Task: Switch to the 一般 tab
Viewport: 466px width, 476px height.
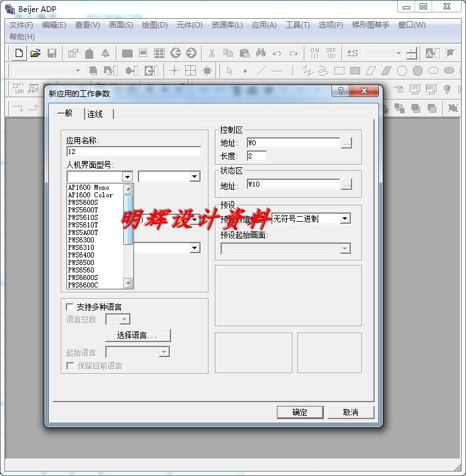Action: (x=65, y=113)
